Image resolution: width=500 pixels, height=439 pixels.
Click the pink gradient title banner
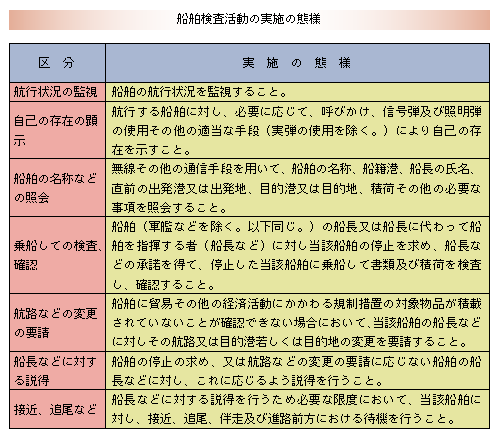(x=249, y=20)
